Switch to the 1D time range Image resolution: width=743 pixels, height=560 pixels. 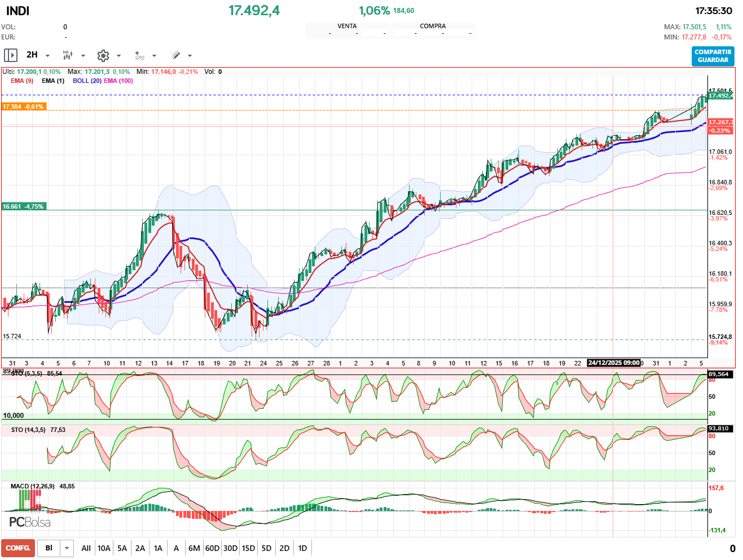coord(302,548)
